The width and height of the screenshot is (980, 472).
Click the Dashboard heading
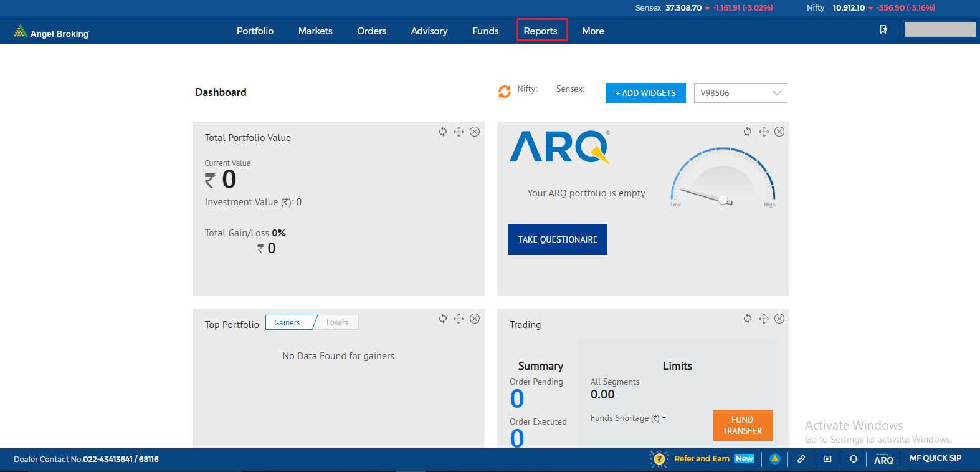point(221,92)
